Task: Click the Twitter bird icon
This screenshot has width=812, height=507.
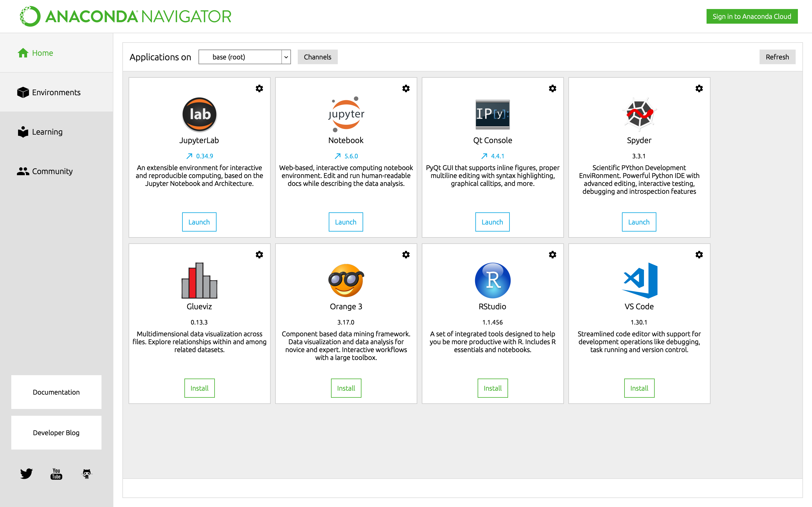Action: [26, 473]
